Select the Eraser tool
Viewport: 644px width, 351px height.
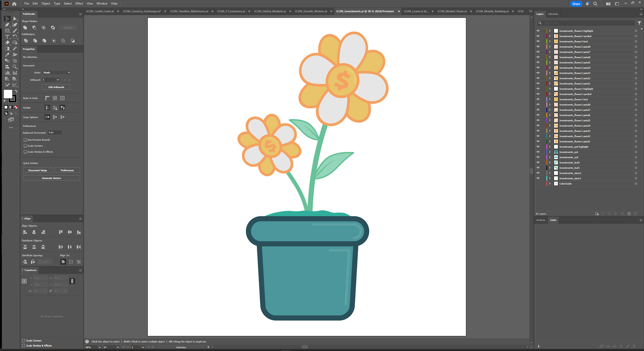(7, 43)
